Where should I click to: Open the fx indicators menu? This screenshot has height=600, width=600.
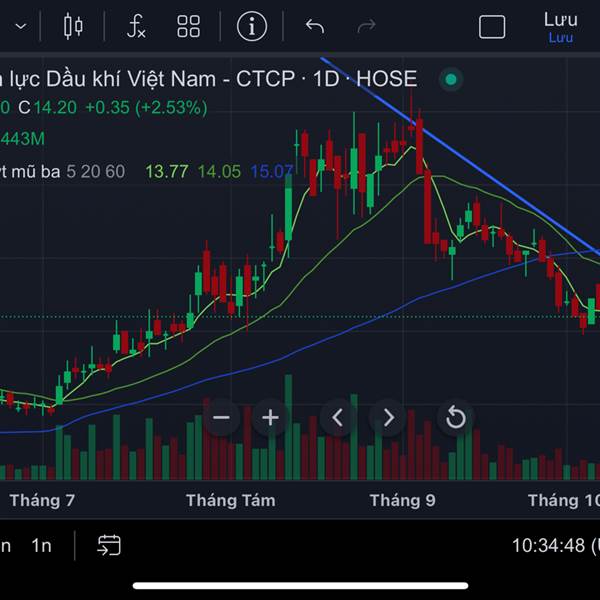tap(136, 26)
